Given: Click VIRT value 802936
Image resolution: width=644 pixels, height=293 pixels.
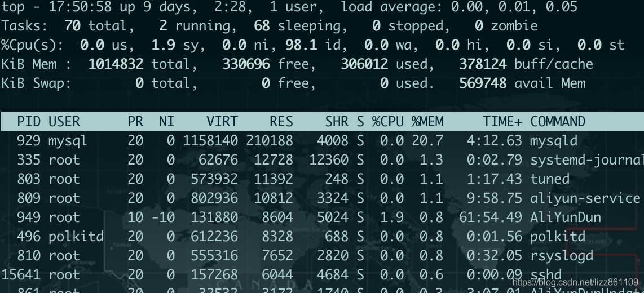Looking at the screenshot, I should click(214, 198).
